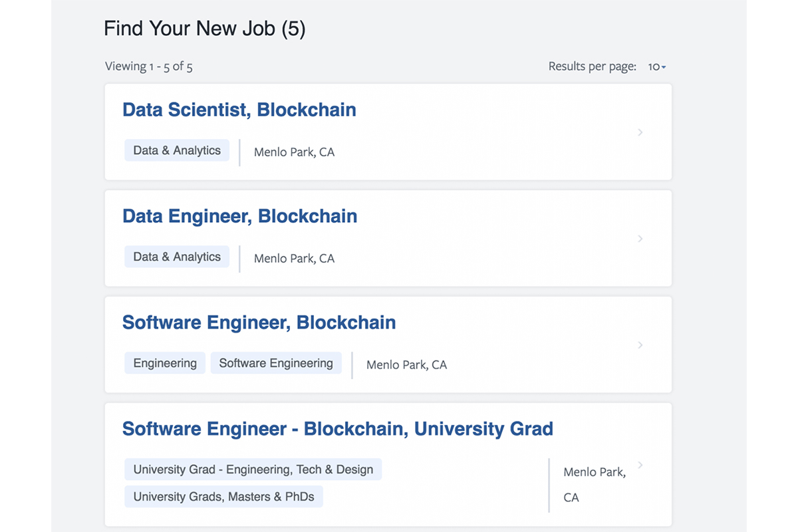This screenshot has height=532, width=798.
Task: Open the Results per page dropdown
Action: click(x=657, y=66)
